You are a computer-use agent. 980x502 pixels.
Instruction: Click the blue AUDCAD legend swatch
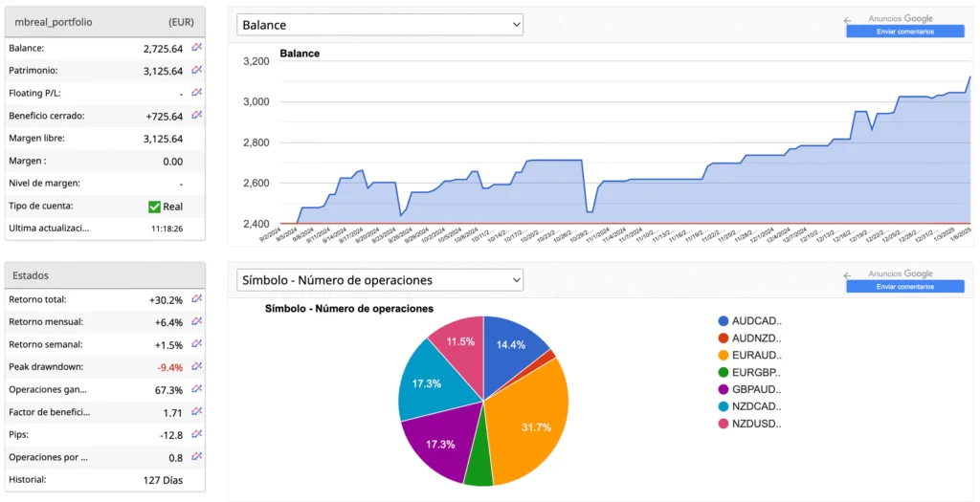(x=724, y=320)
